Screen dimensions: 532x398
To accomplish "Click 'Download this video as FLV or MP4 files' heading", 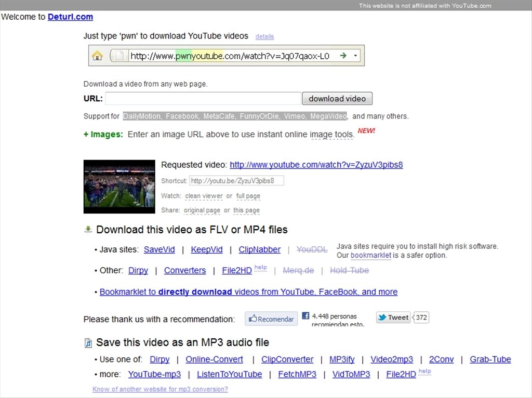I will point(192,230).
